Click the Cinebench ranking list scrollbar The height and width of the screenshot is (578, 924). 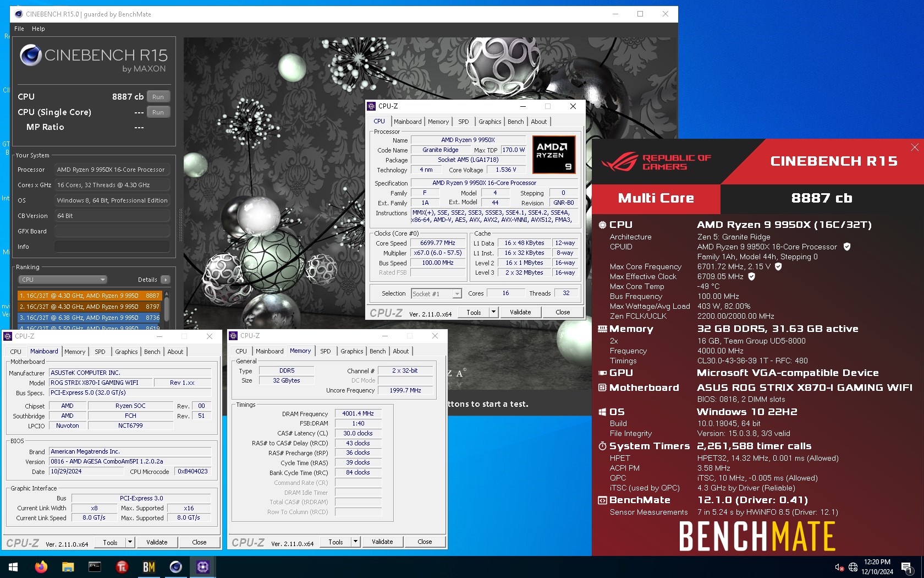pyautogui.click(x=167, y=309)
